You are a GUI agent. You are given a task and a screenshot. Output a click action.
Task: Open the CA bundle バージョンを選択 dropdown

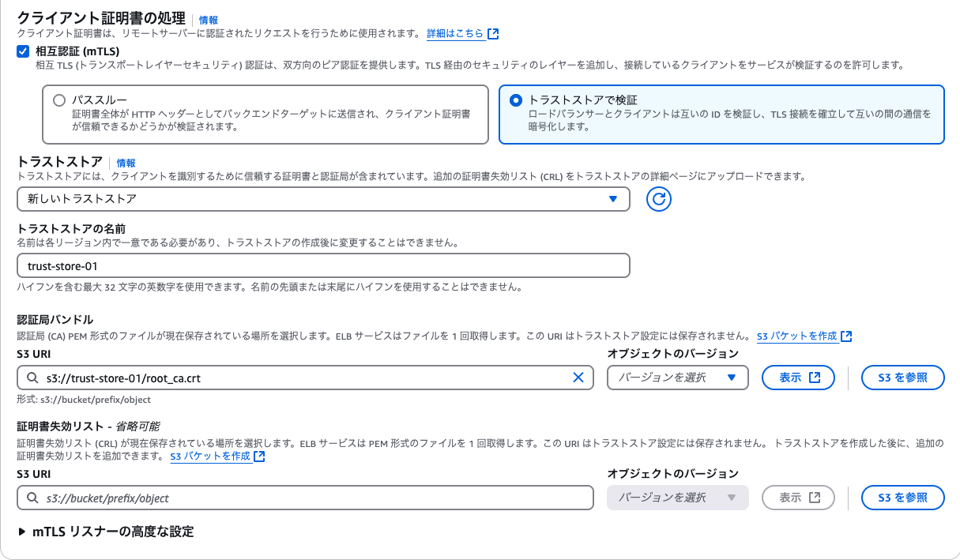(x=678, y=377)
